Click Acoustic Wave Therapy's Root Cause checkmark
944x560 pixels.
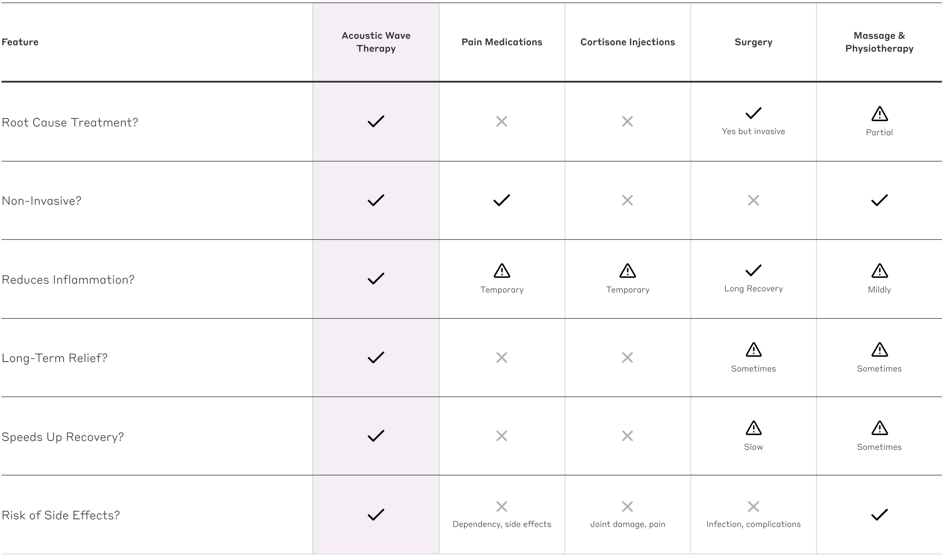pos(376,121)
